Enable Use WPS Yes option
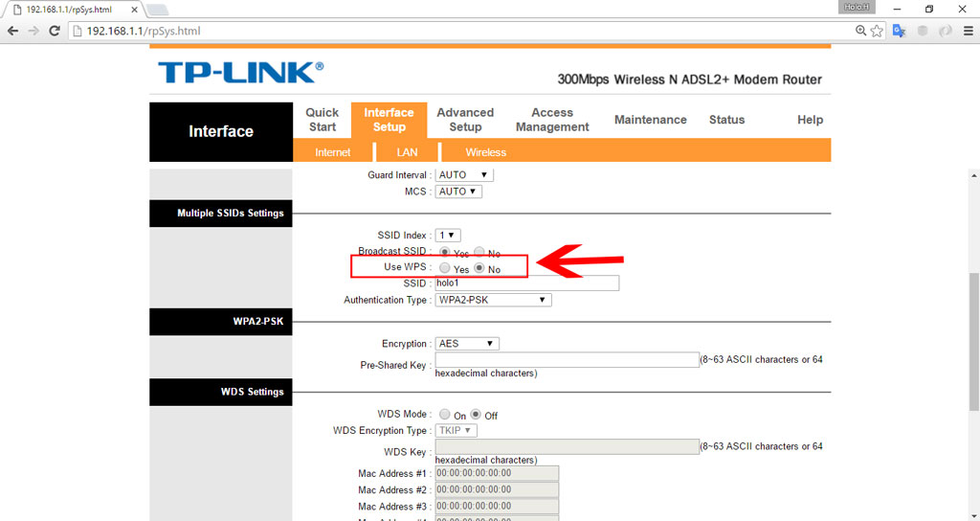 tap(444, 268)
